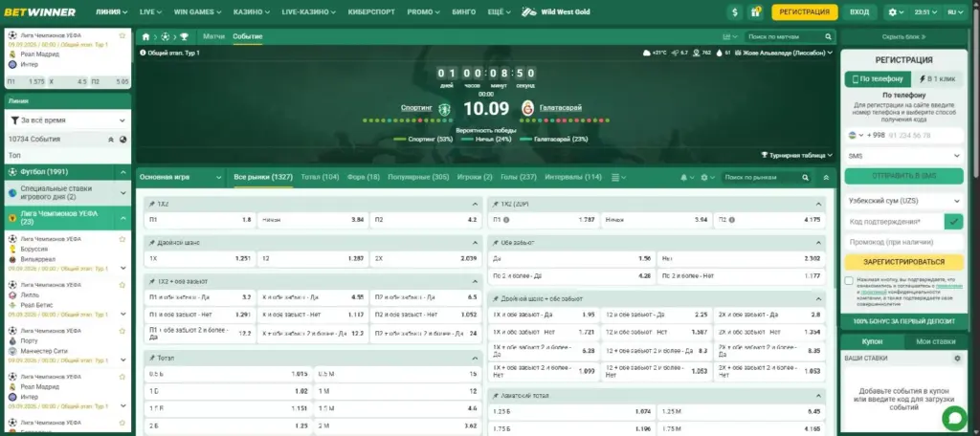Select the Тотал (104) markets tab
Screen dimensions: 980x436
coord(320,178)
